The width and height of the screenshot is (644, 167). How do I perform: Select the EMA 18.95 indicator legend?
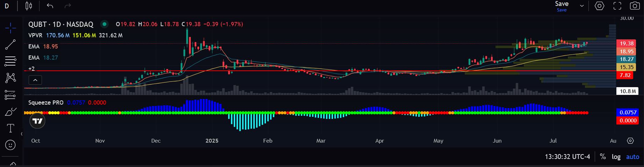pyautogui.click(x=43, y=46)
